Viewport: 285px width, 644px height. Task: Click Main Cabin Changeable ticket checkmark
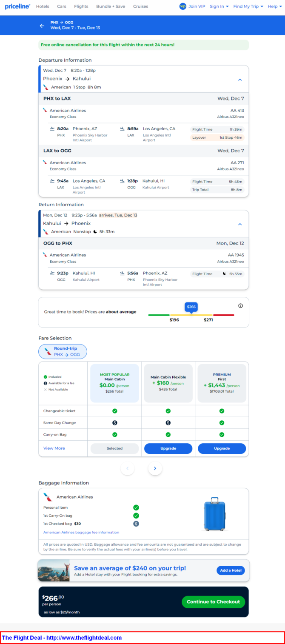(x=114, y=411)
